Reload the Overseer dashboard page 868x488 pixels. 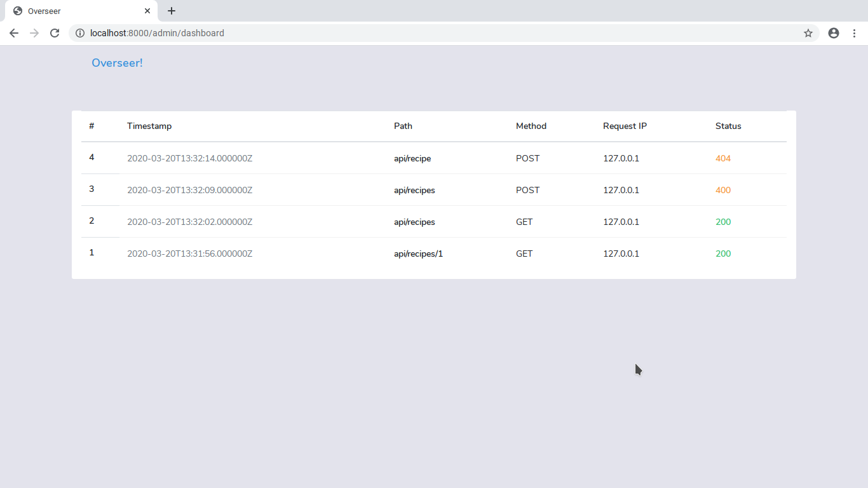(x=55, y=33)
